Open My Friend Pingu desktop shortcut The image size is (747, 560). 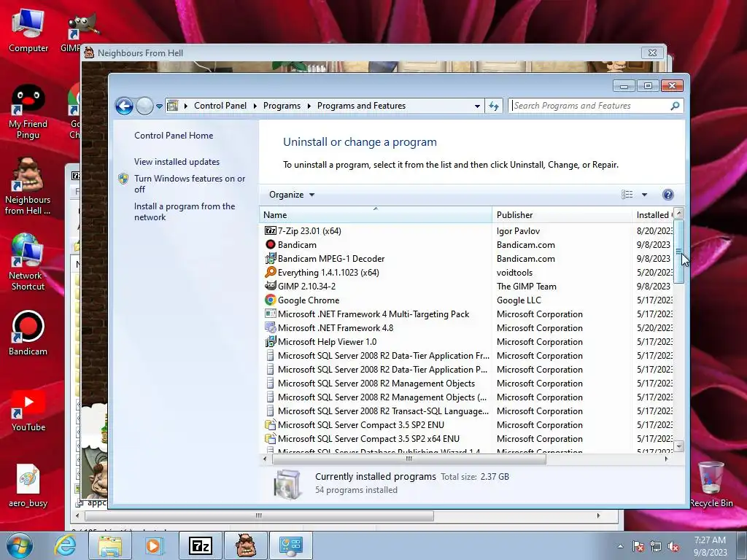pos(28,112)
